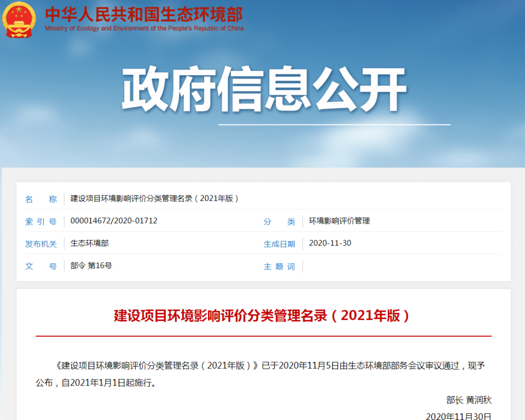The image size is (525, 420).
Task: Click the first paragraph line of the announcement
Action: tap(270, 366)
